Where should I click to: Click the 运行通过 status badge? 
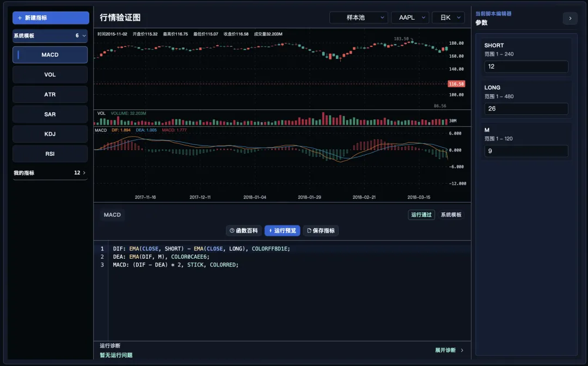pyautogui.click(x=421, y=215)
